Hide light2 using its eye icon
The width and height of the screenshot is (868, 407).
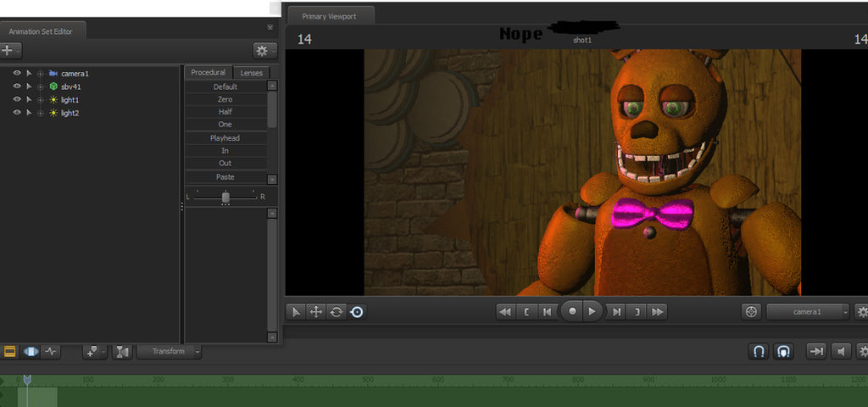pyautogui.click(x=17, y=113)
